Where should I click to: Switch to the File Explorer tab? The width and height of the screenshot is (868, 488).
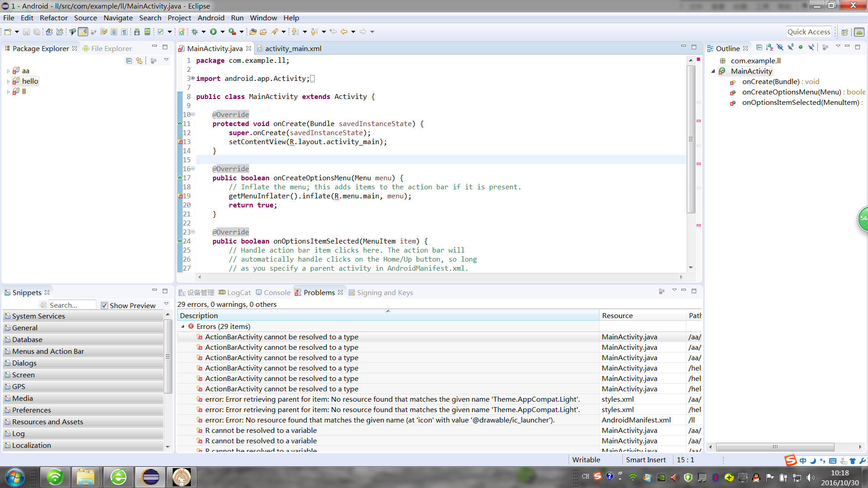[x=107, y=48]
